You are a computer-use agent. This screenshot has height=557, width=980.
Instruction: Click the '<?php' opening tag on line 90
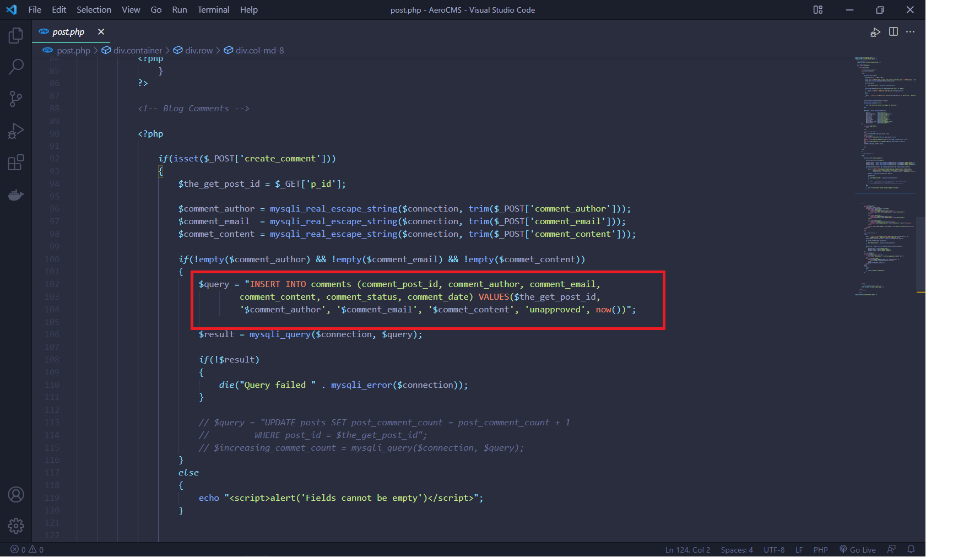150,134
